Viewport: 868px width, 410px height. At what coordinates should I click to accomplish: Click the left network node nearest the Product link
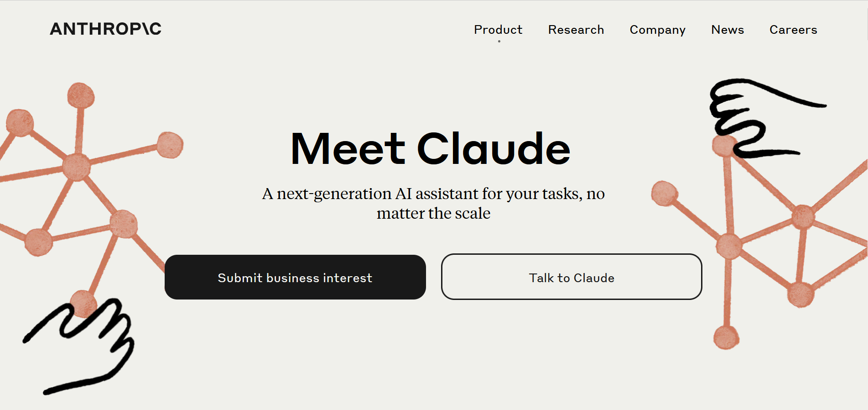tap(170, 145)
